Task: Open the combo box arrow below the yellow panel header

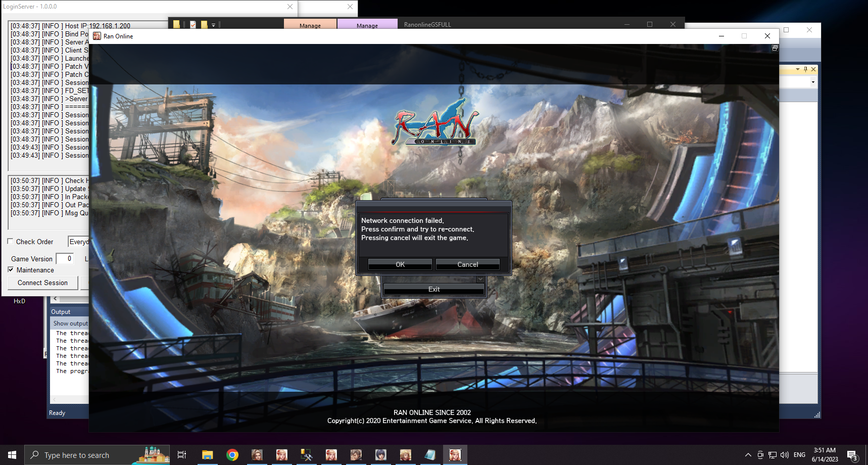Action: pos(813,82)
